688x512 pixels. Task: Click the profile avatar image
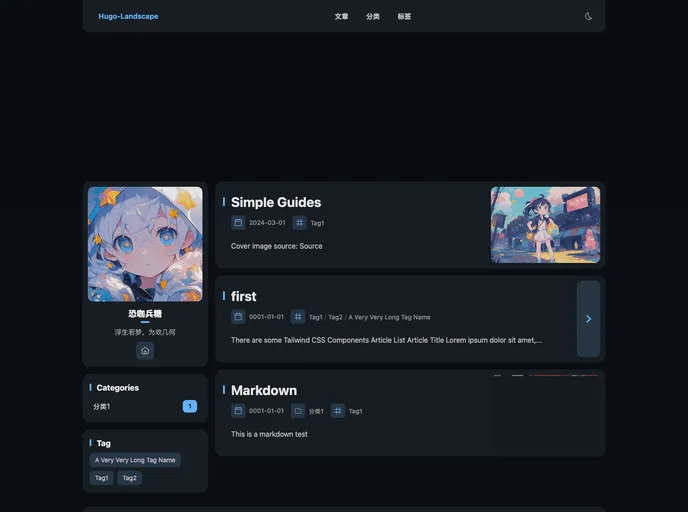(145, 244)
